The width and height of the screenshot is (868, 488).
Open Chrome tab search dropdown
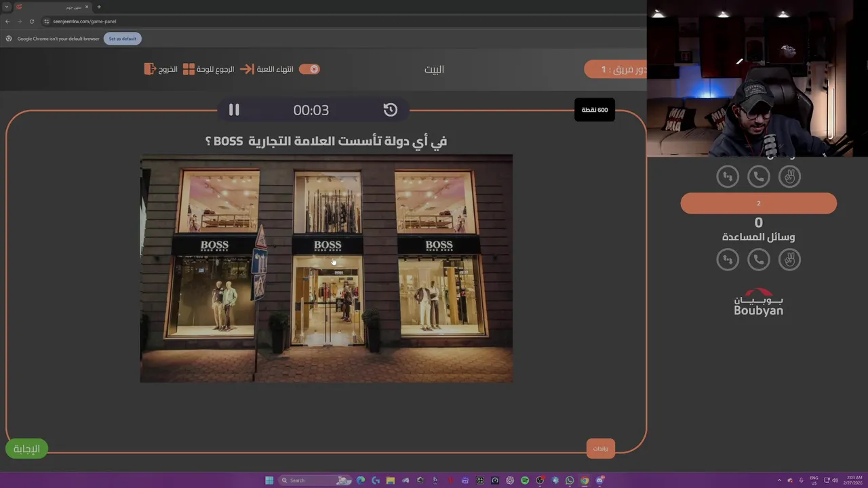[6, 7]
